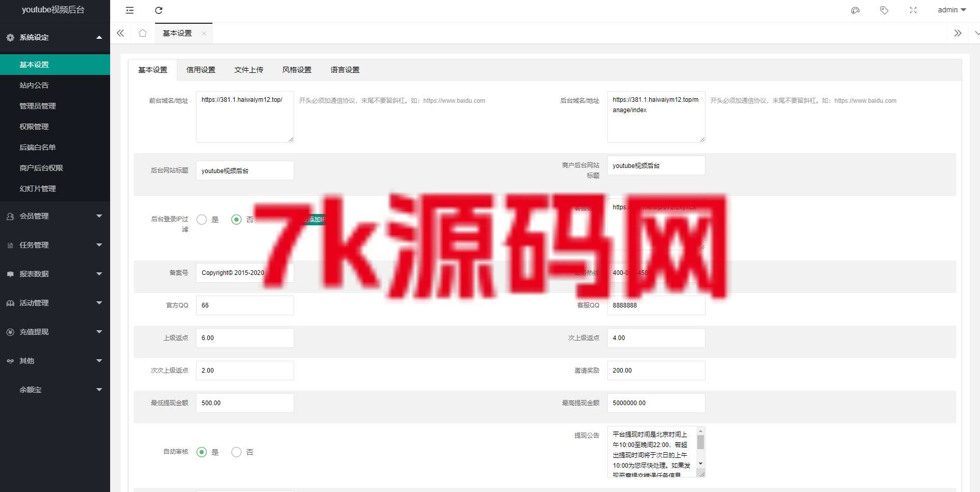This screenshot has width=980, height=492.
Task: Expand the 余额宝 menu arrow
Action: (99, 390)
